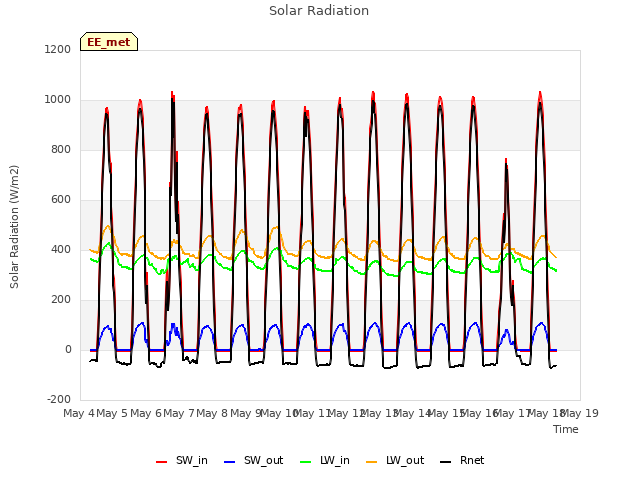This screenshot has width=640, height=480.
Task: Click the 400 y-axis tick label
Action: click(x=61, y=249)
